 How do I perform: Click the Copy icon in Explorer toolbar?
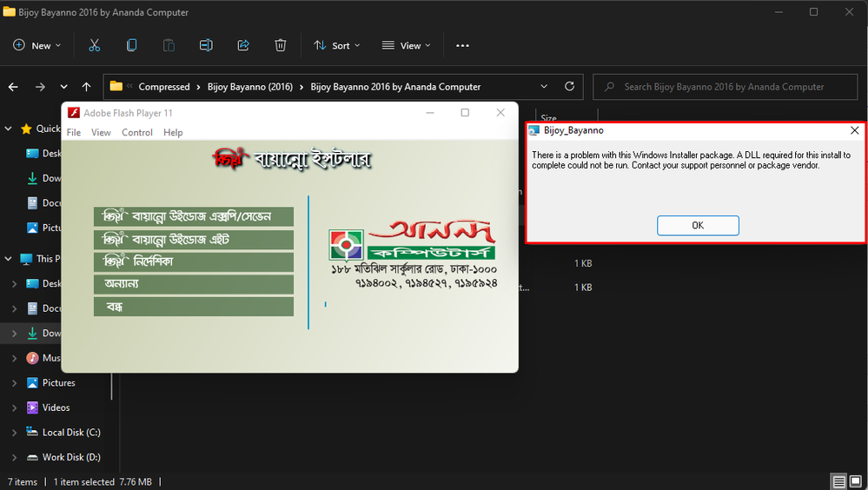[x=132, y=45]
